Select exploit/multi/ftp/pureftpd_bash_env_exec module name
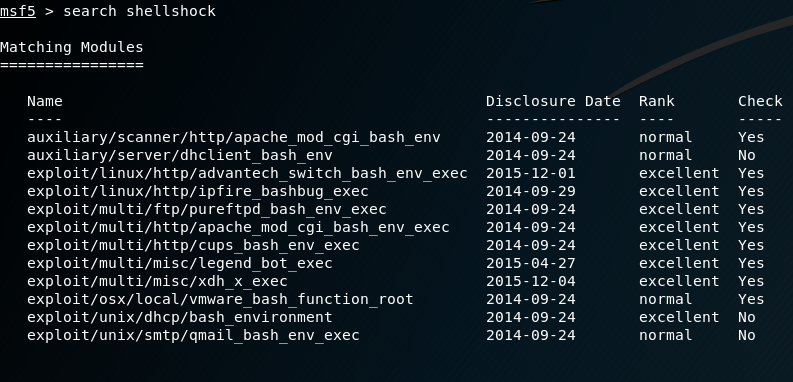Viewport: 793px width, 382px height. pyautogui.click(x=207, y=209)
